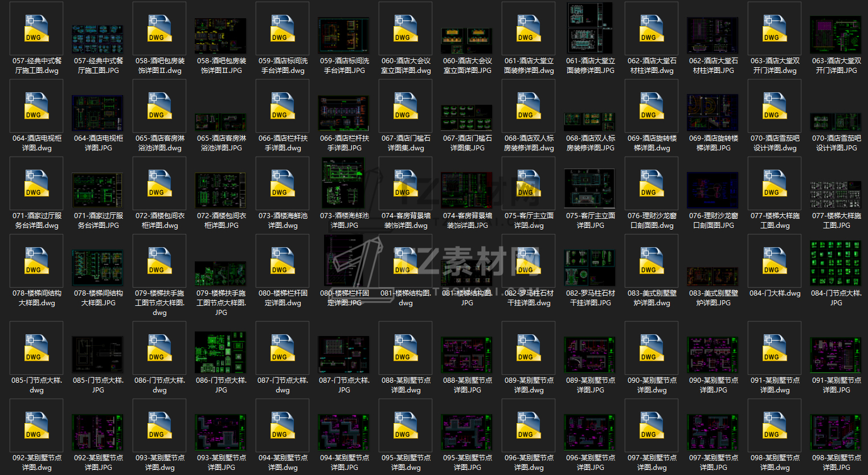Select the 065-酒店客房淋浴池详图.JPG thumbnail
The height and width of the screenshot is (475, 868).
(221, 122)
